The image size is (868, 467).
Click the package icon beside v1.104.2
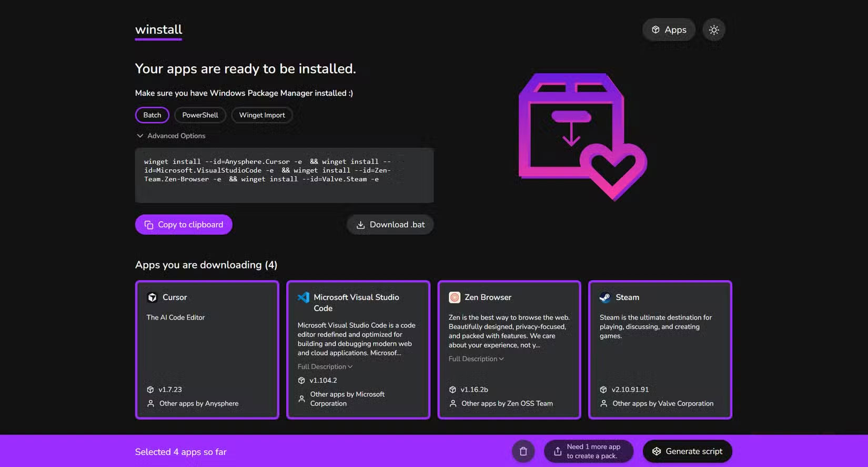(x=301, y=380)
